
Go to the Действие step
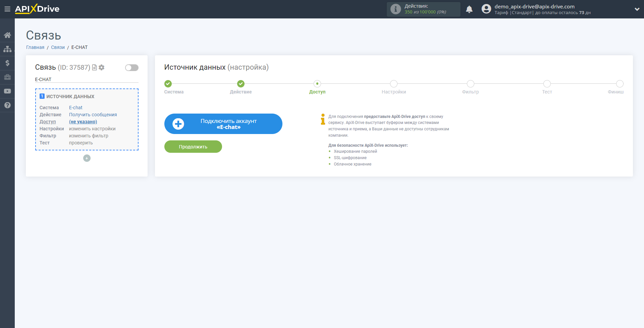click(241, 84)
